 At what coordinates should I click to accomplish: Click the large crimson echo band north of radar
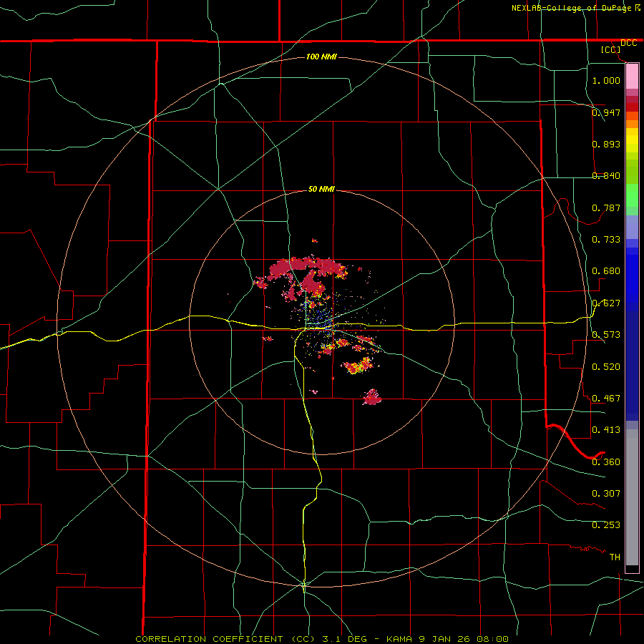[308, 267]
